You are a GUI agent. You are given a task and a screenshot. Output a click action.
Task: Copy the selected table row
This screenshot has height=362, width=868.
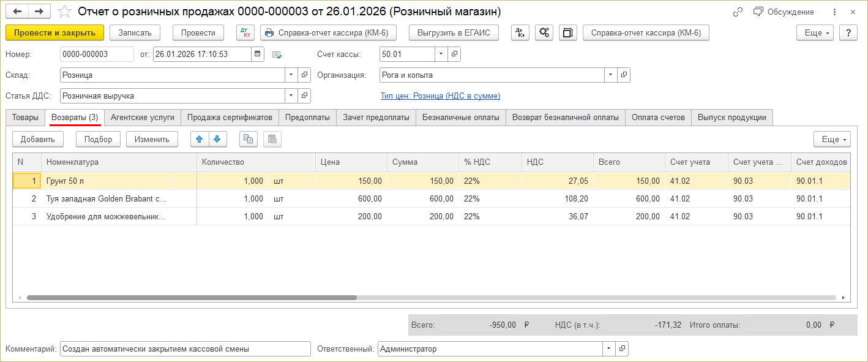coord(248,139)
